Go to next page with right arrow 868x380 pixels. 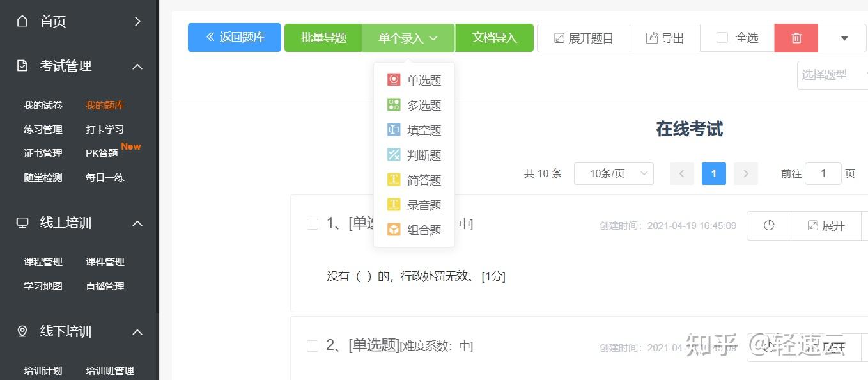(745, 173)
